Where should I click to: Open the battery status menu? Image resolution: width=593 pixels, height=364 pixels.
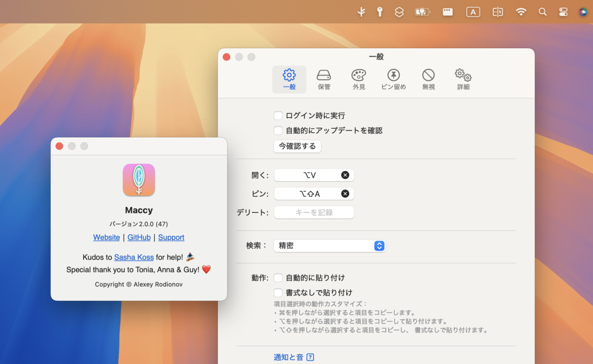coord(423,12)
